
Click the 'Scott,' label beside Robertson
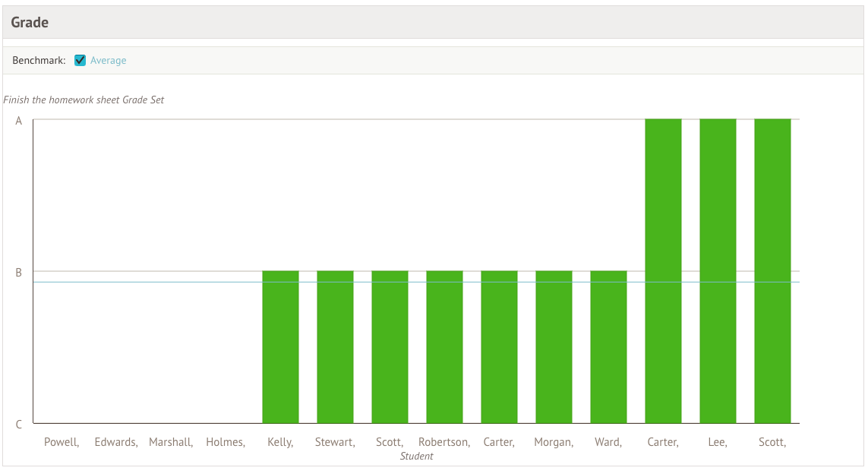tap(390, 442)
